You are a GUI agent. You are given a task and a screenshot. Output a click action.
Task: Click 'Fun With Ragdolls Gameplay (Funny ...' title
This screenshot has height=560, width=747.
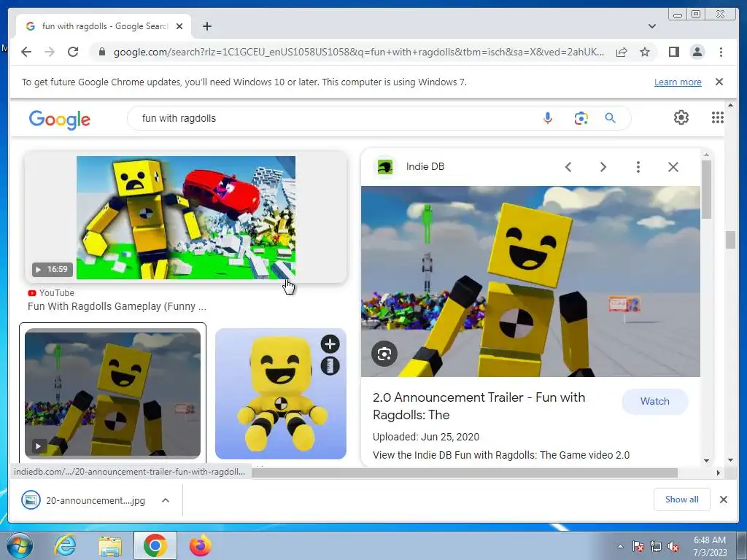117,306
